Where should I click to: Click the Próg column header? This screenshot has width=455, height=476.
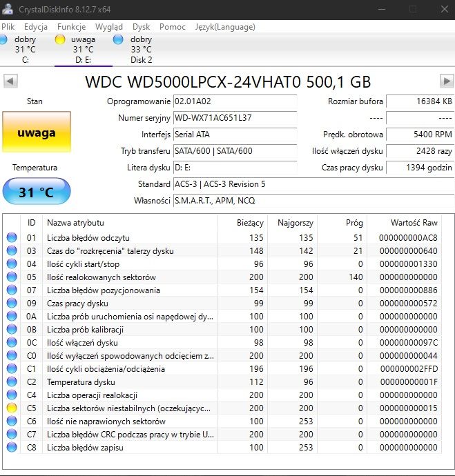[342, 223]
